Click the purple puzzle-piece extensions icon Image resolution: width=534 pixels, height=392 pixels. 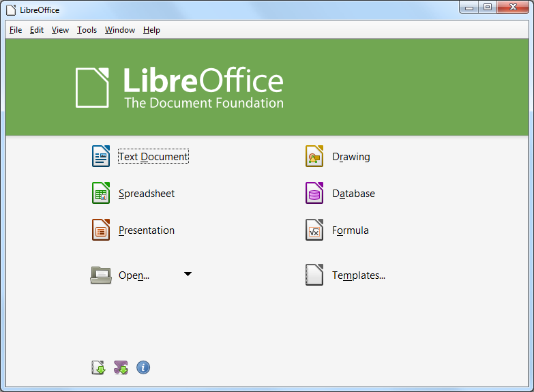click(x=121, y=367)
